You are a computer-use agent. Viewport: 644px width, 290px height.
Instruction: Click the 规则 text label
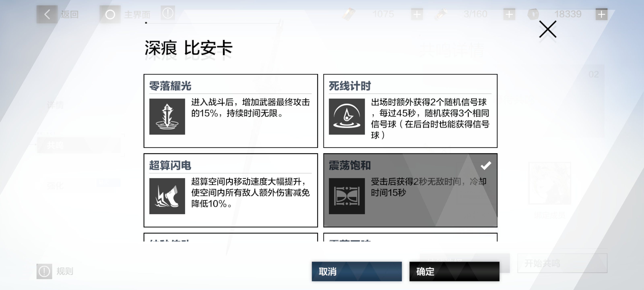point(65,271)
